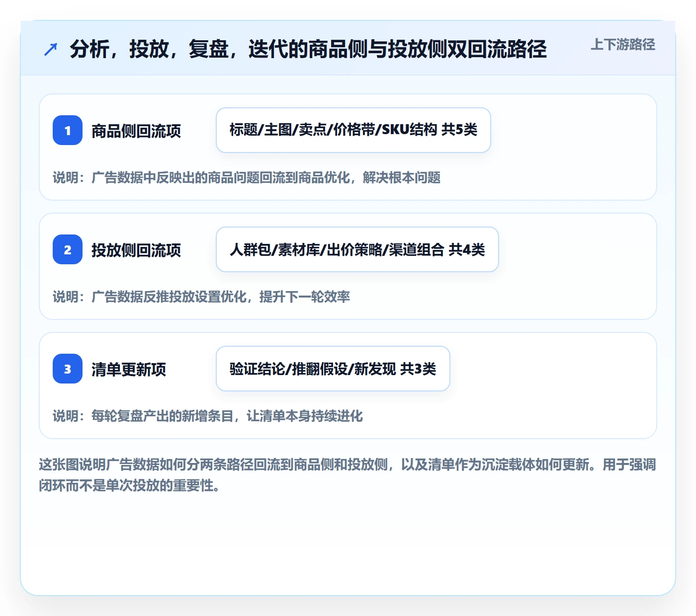Screen dimensions: 696x616
Task: Click the 标题/主图/卖点/价格带/SKU结构 共5类 pill
Action: [x=353, y=130]
